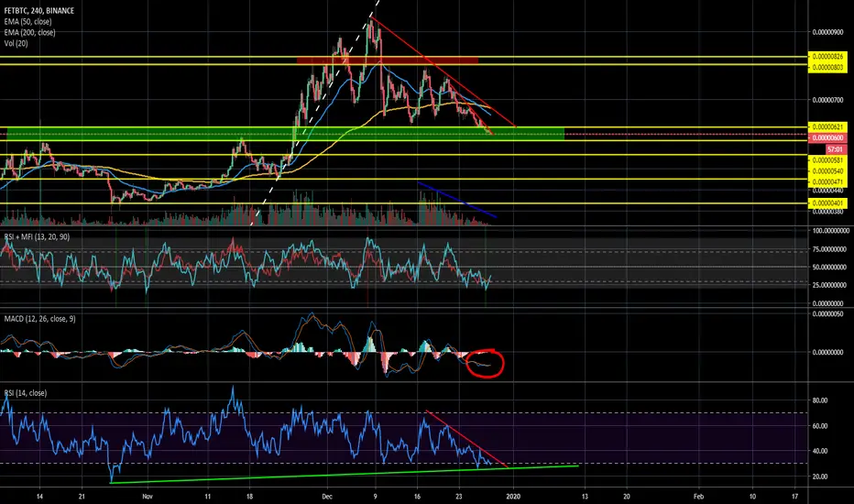Click the MACD (12, 26, close, 9) pane label
The height and width of the screenshot is (504, 854).
click(39, 318)
